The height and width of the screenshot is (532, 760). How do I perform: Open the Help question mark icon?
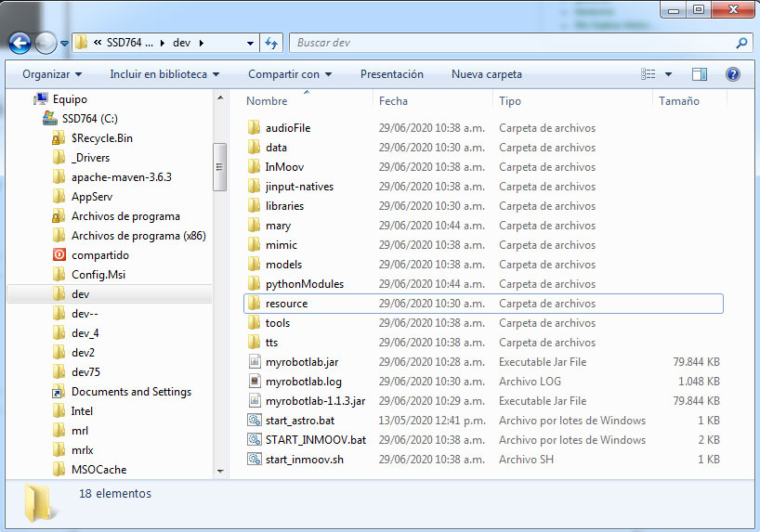coord(732,74)
